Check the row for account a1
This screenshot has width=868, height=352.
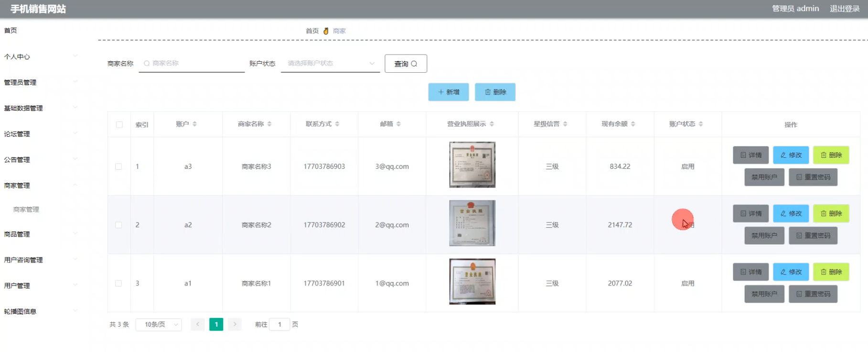(118, 283)
